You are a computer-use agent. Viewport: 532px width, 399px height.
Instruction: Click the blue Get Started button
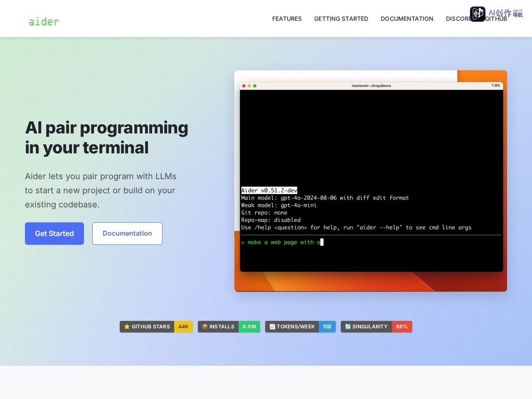54,234
